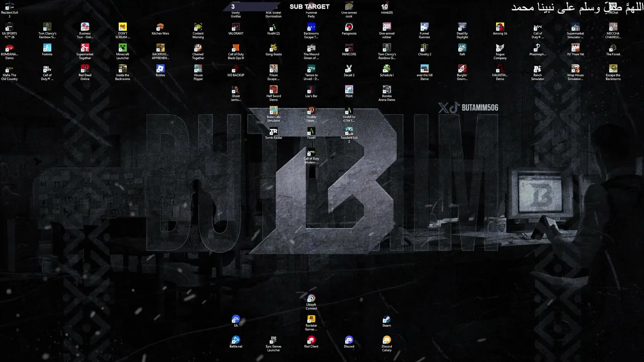This screenshot has width=644, height=362.
Task: Launch the Rockstar Games launcher shortcut
Action: tap(311, 323)
